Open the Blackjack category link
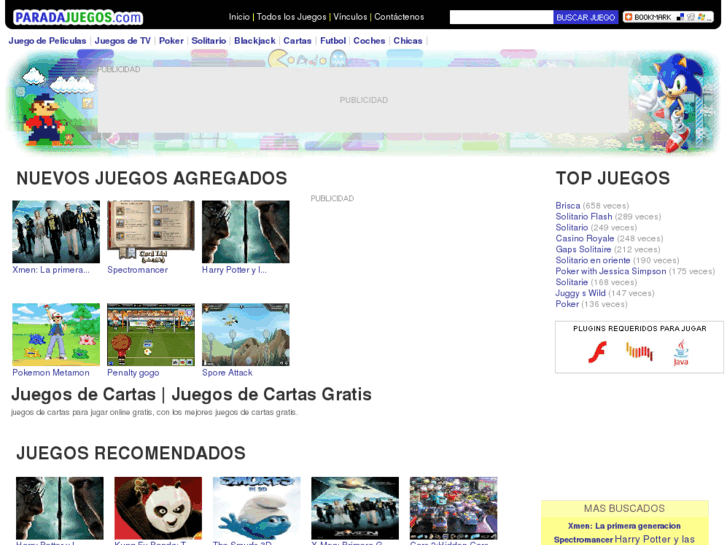 click(x=255, y=41)
